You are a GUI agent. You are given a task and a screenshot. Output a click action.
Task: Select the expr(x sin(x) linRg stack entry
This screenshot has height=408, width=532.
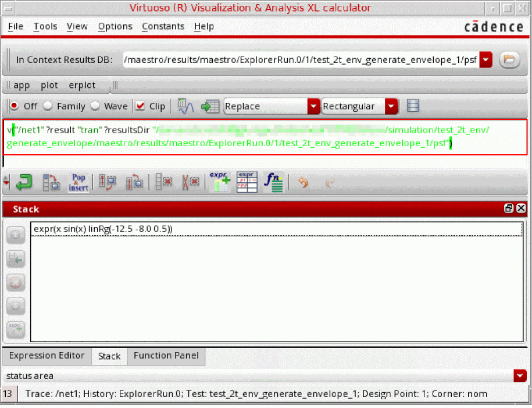click(277, 229)
